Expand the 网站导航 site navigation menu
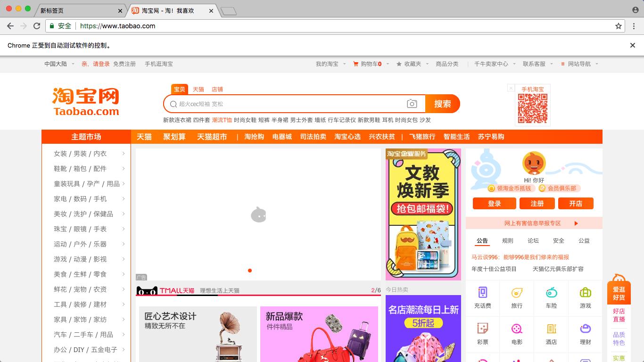 coord(579,64)
